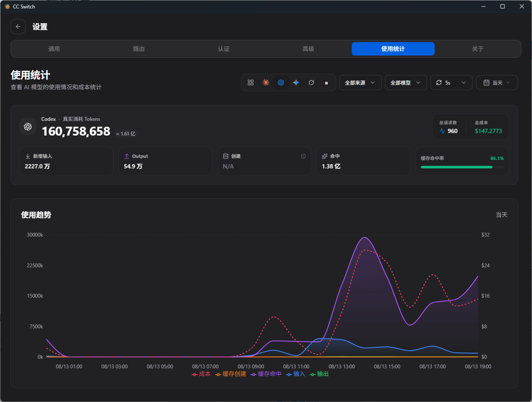Switch to the 高级 tab

pos(308,49)
